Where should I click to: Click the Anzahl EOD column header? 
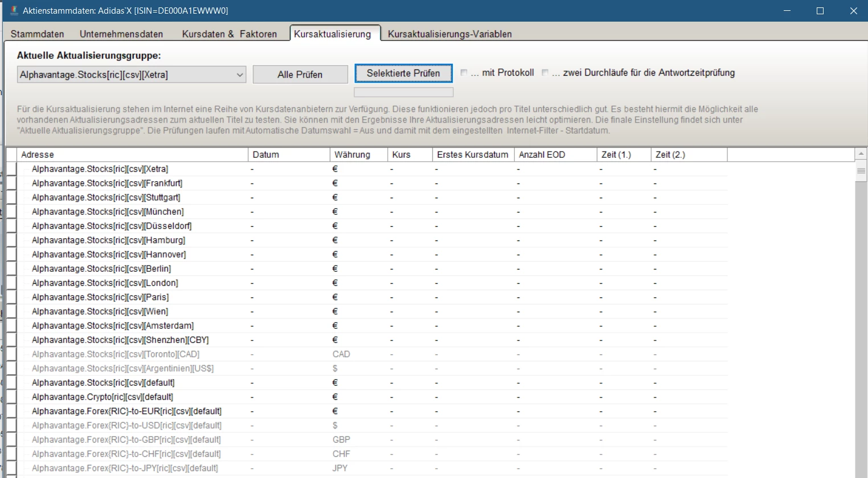(555, 154)
